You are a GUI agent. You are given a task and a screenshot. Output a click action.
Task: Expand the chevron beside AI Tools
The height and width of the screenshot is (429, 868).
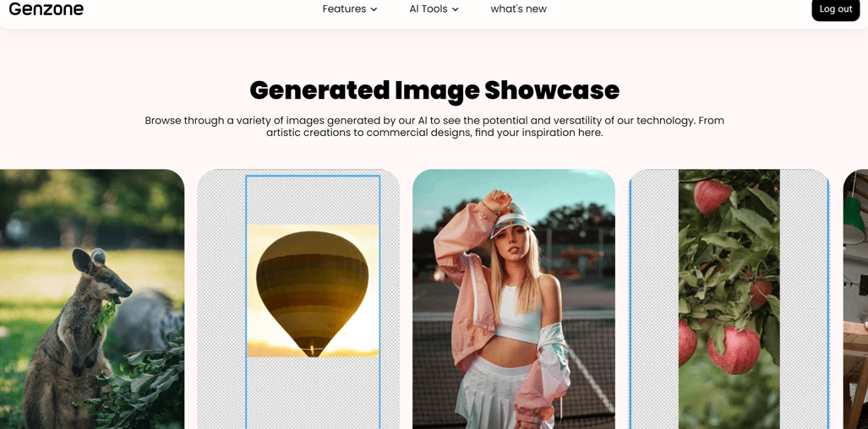click(455, 9)
